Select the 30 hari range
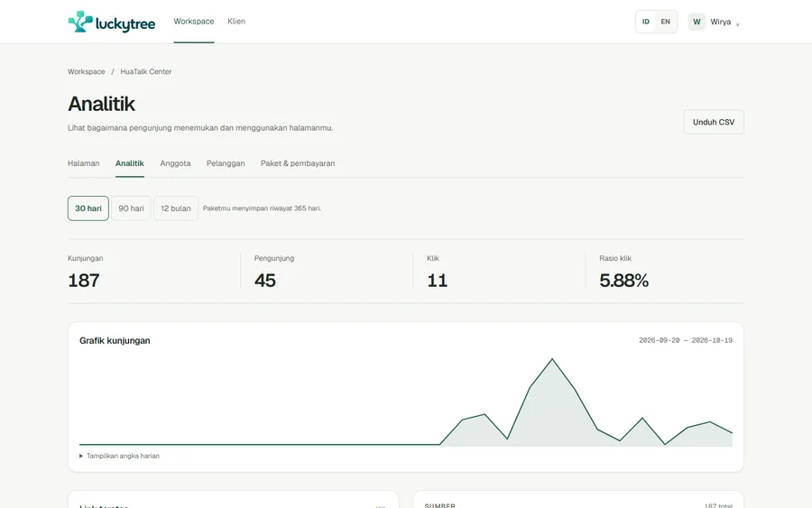This screenshot has width=812, height=508. (88, 208)
